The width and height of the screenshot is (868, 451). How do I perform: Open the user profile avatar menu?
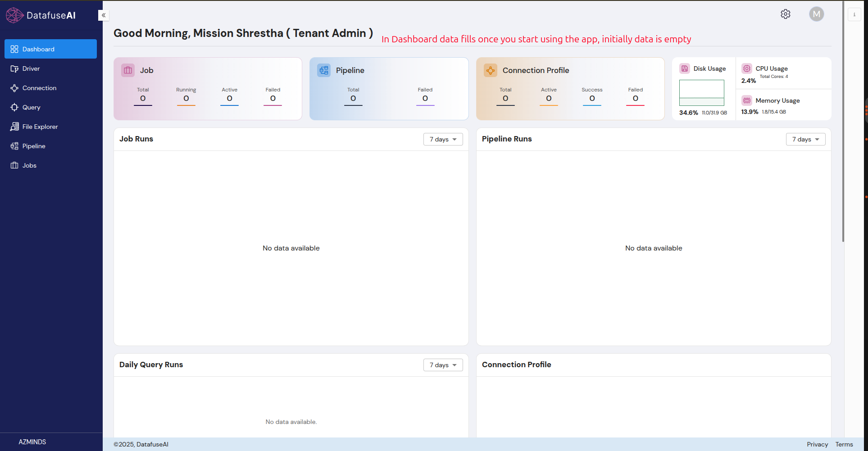tap(817, 14)
